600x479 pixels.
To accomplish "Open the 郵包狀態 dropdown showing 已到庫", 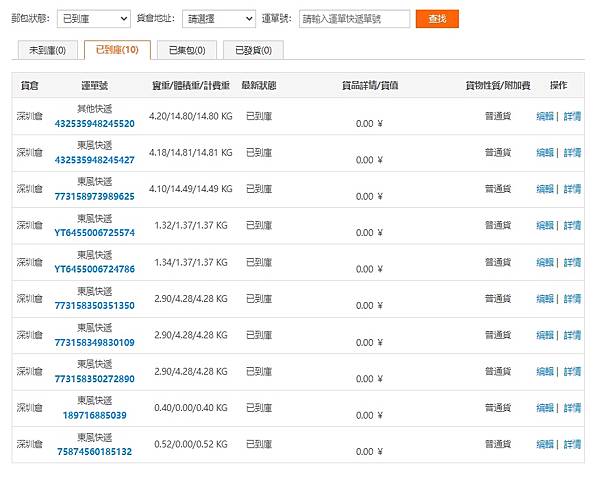I will (94, 19).
